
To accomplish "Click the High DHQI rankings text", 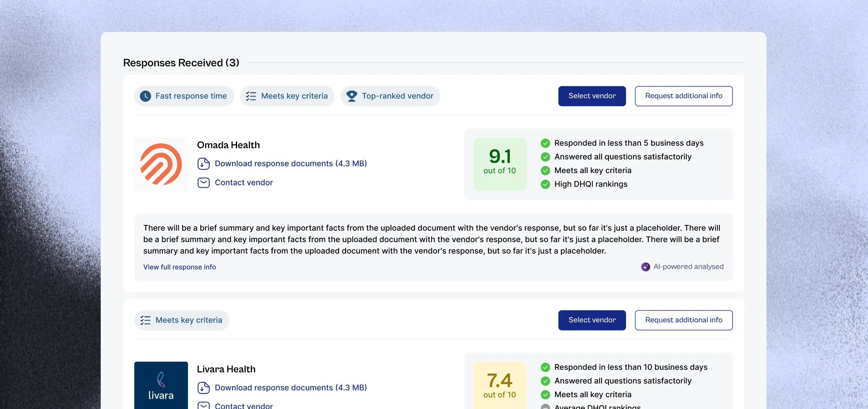I will (x=591, y=184).
